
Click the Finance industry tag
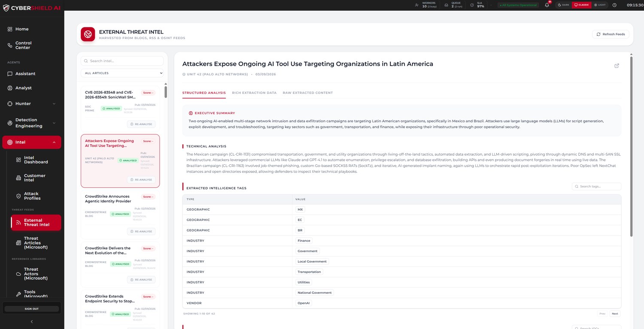(x=304, y=241)
